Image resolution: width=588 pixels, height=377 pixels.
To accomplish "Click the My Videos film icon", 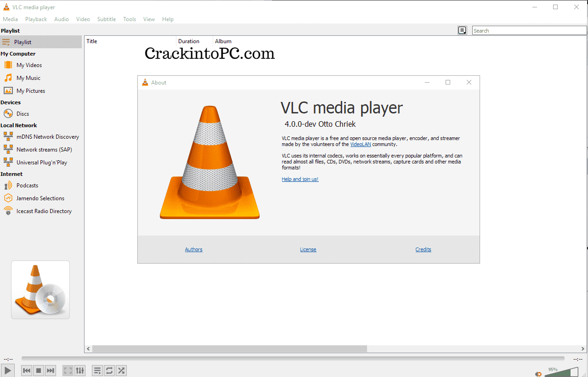I will click(x=8, y=65).
